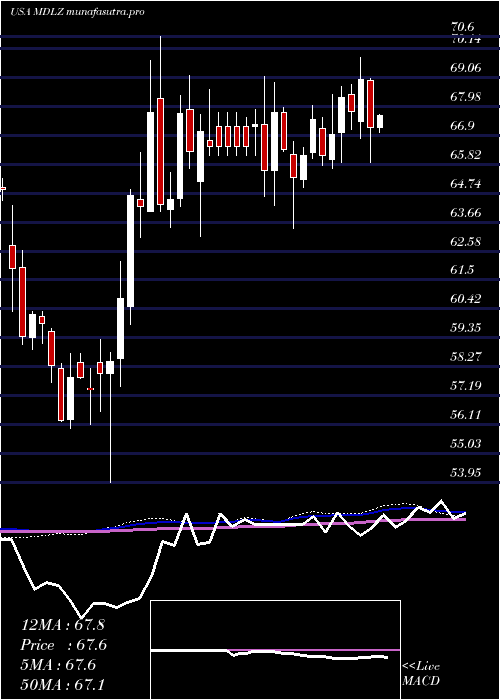Click the Price : 67.6 readout

click(64, 645)
